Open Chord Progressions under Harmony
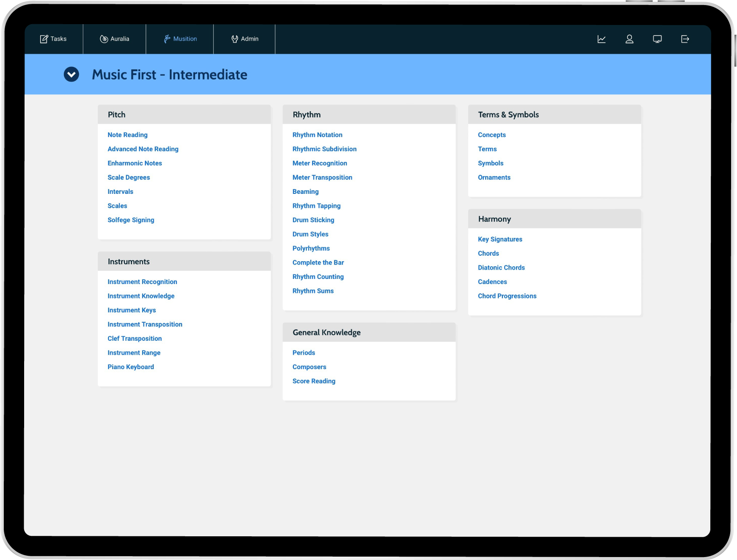Viewport: 737px width, 560px height. [x=507, y=296]
